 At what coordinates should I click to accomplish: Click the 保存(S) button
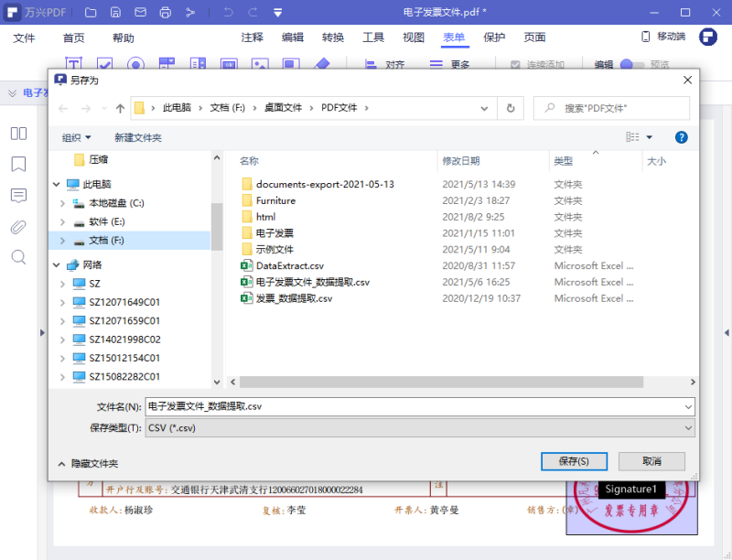[x=574, y=461]
